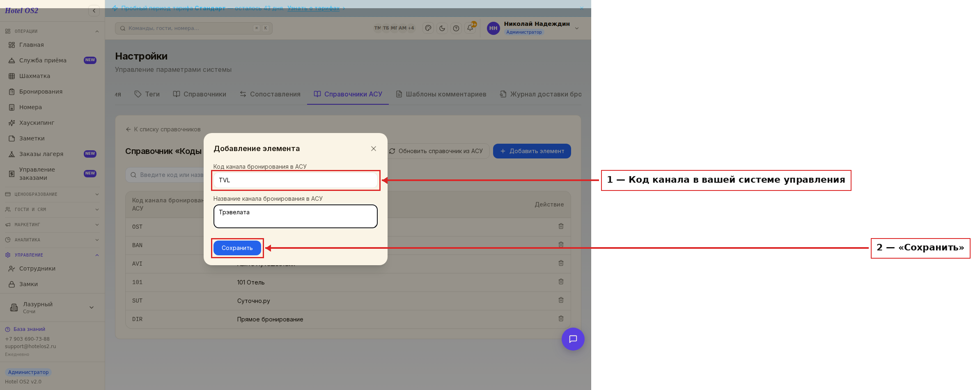Focus the Команды, гости, номера search field
Image resolution: width=980 pixels, height=390 pixels.
(193, 28)
